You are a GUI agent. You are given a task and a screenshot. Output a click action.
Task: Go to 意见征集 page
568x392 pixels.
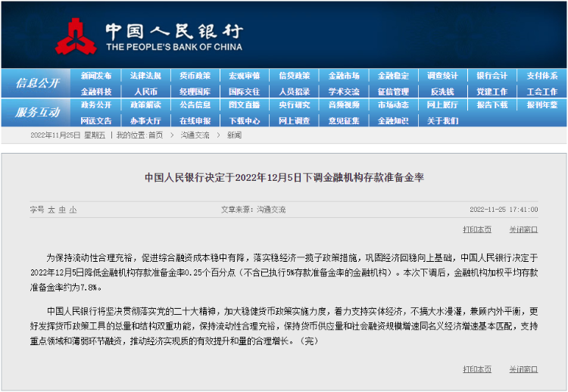point(344,120)
